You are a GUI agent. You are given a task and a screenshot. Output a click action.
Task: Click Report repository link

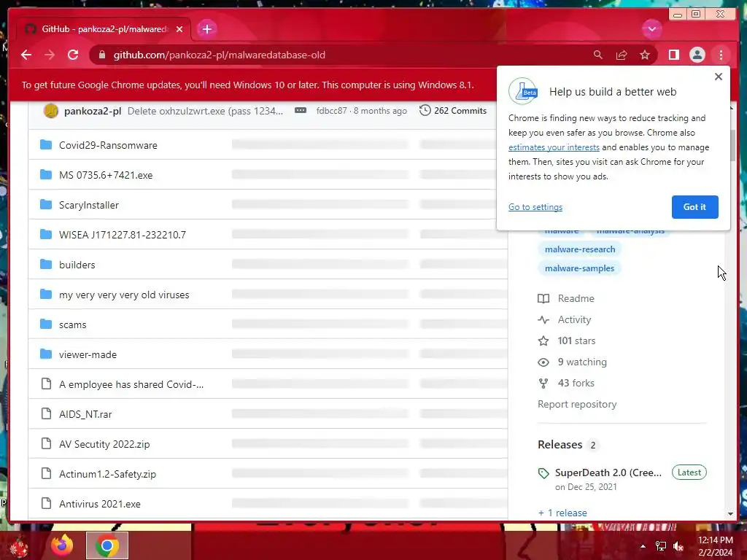577,404
